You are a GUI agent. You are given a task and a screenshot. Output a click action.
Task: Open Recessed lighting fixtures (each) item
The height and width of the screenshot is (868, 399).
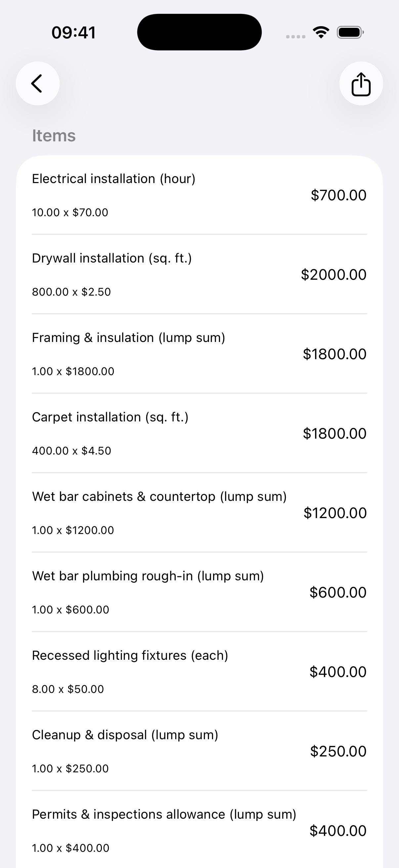click(199, 672)
